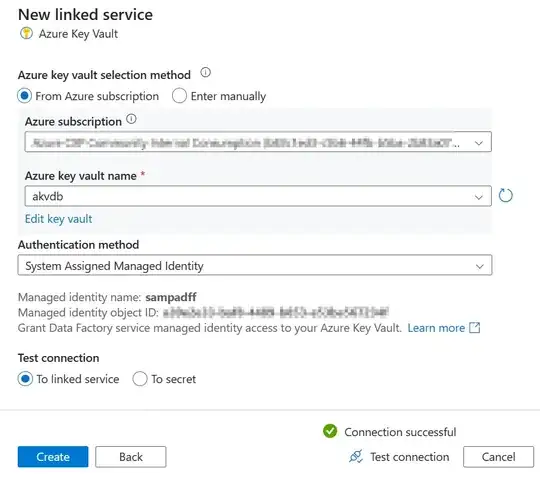Select From Azure subscription radio button

25,96
